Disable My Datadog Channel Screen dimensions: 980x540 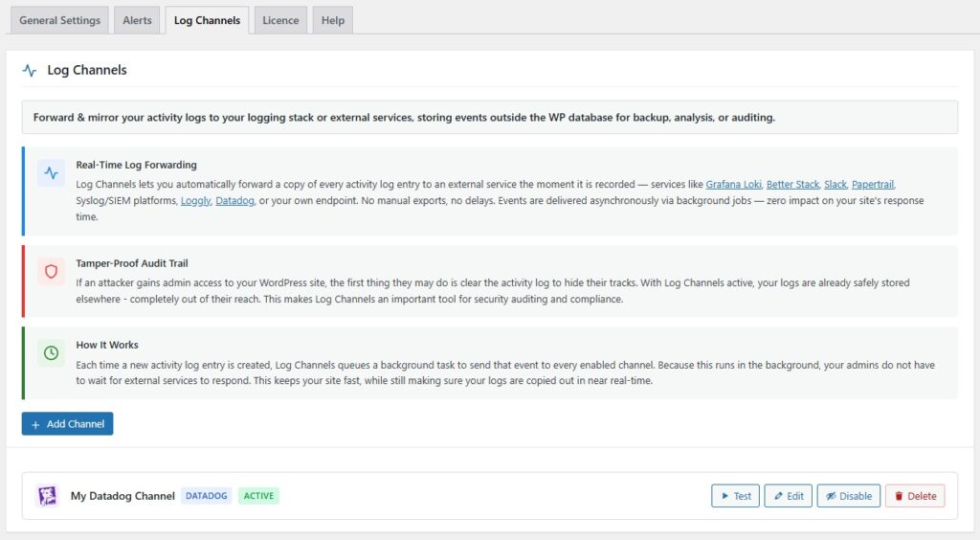pyautogui.click(x=849, y=496)
